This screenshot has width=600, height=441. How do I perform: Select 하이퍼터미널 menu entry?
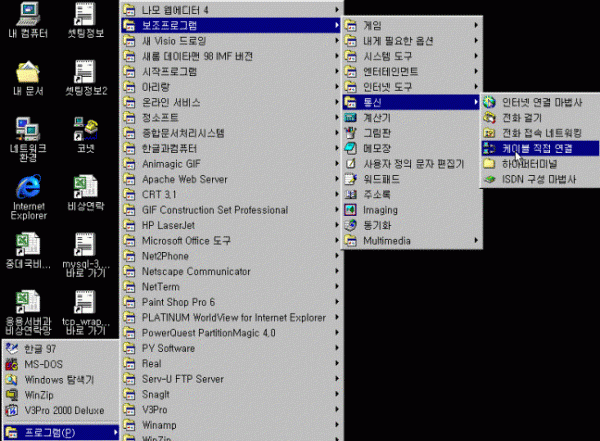540,164
